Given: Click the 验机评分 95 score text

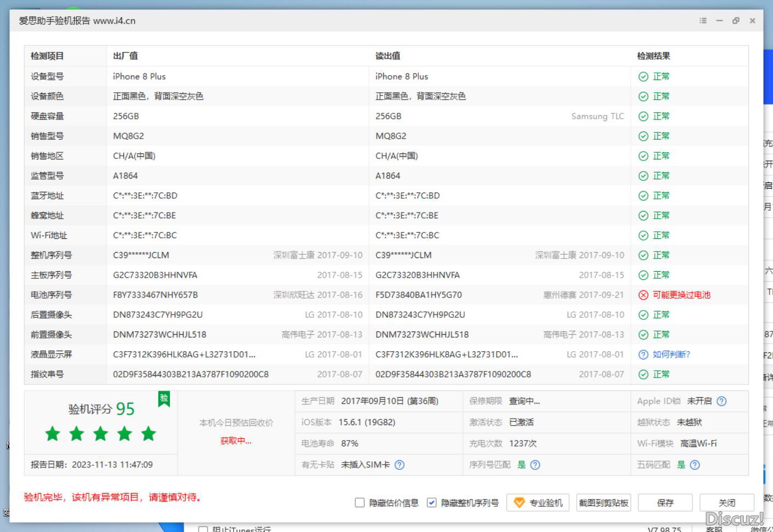Looking at the screenshot, I should [x=101, y=409].
